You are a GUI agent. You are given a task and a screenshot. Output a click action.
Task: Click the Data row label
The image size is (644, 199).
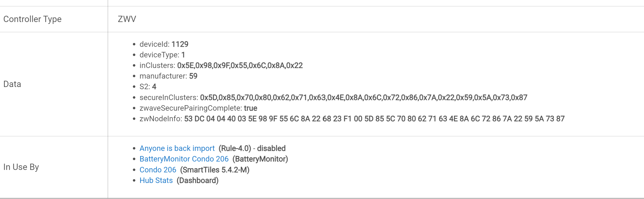click(x=12, y=84)
